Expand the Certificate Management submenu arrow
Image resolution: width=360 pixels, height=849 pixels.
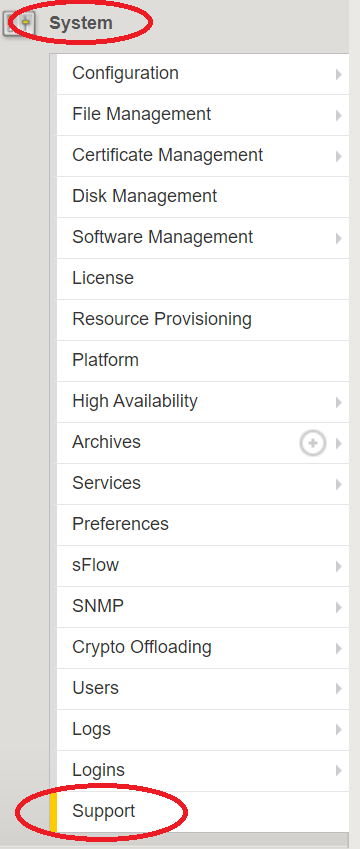pyautogui.click(x=338, y=156)
